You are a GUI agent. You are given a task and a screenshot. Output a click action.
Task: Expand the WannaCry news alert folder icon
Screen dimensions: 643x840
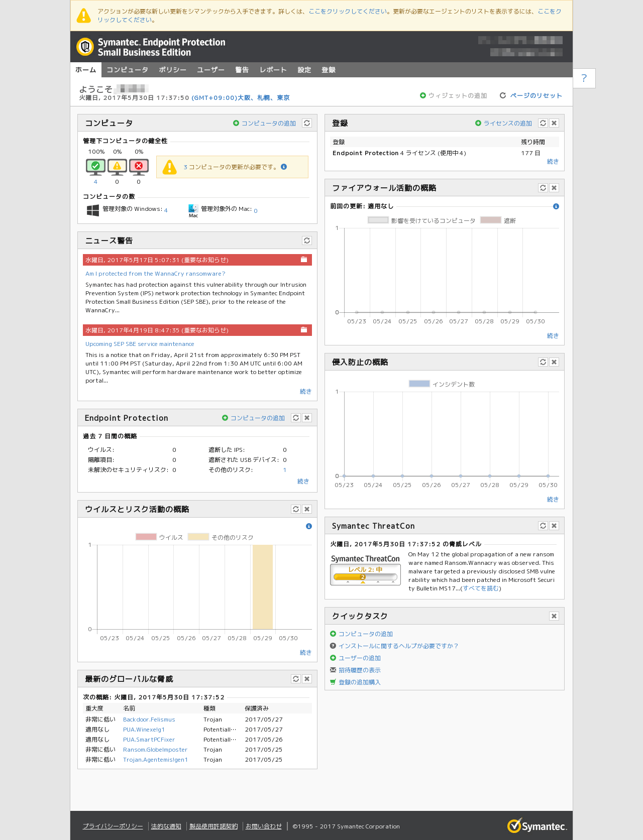click(304, 260)
